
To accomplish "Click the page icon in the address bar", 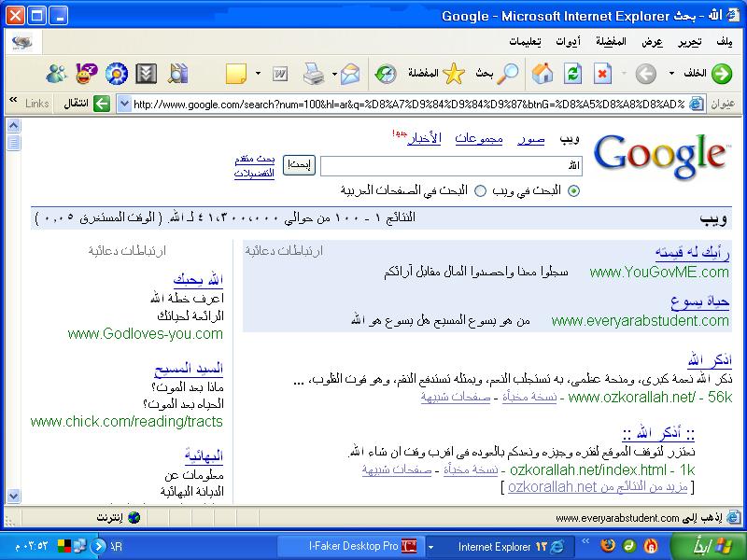I will tap(697, 104).
